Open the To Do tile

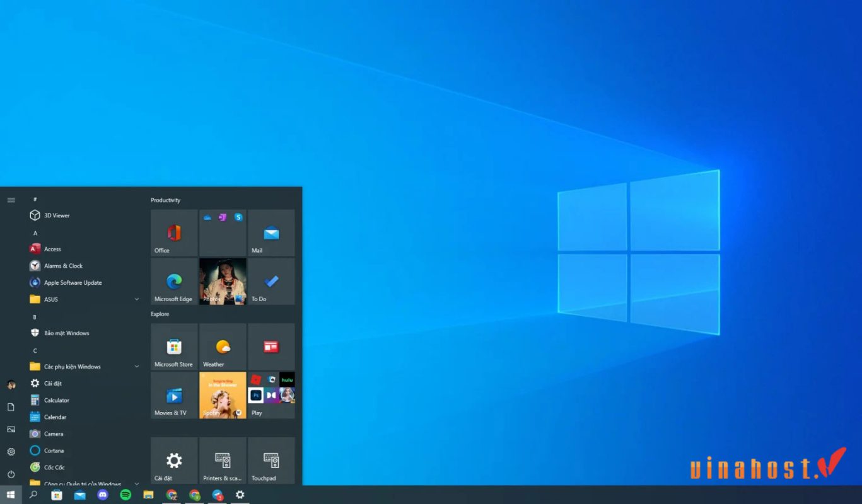271,282
